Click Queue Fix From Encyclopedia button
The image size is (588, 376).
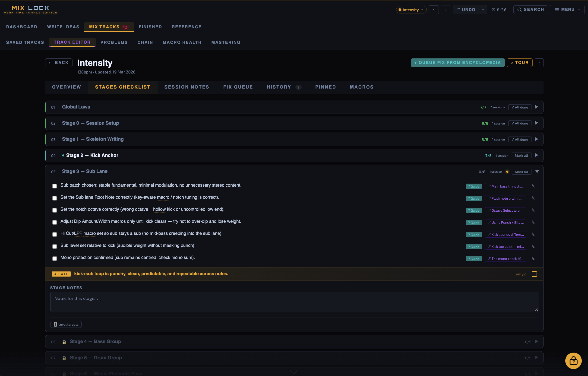(457, 63)
